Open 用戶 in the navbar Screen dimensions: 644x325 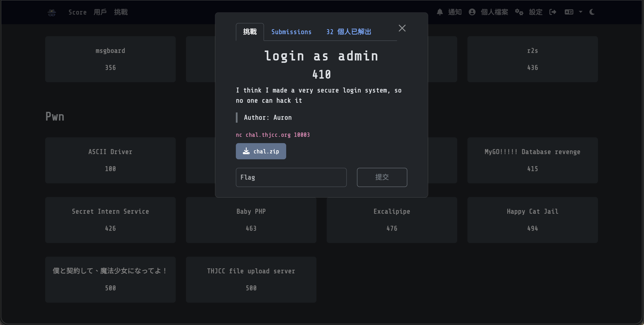coord(100,12)
